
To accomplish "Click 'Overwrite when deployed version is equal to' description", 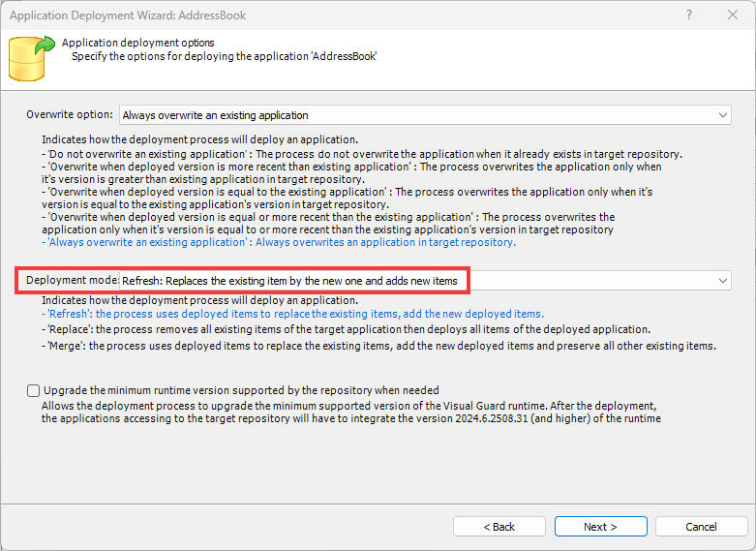I will [347, 199].
